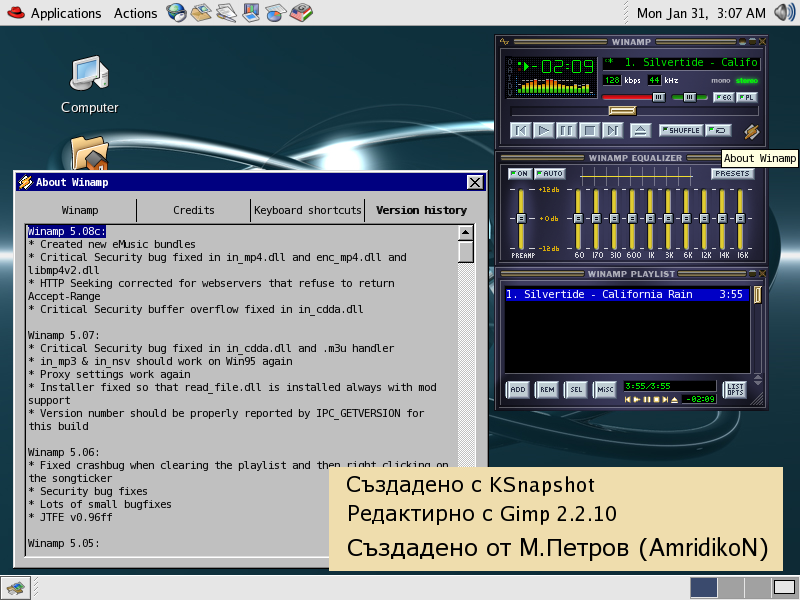Skip to next track in Winamp
This screenshot has height=600, width=800.
click(x=613, y=131)
